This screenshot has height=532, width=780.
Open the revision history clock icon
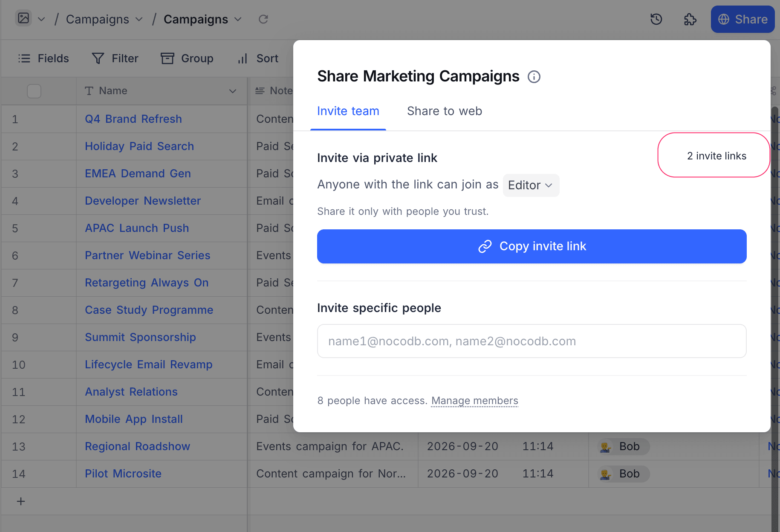tap(656, 19)
